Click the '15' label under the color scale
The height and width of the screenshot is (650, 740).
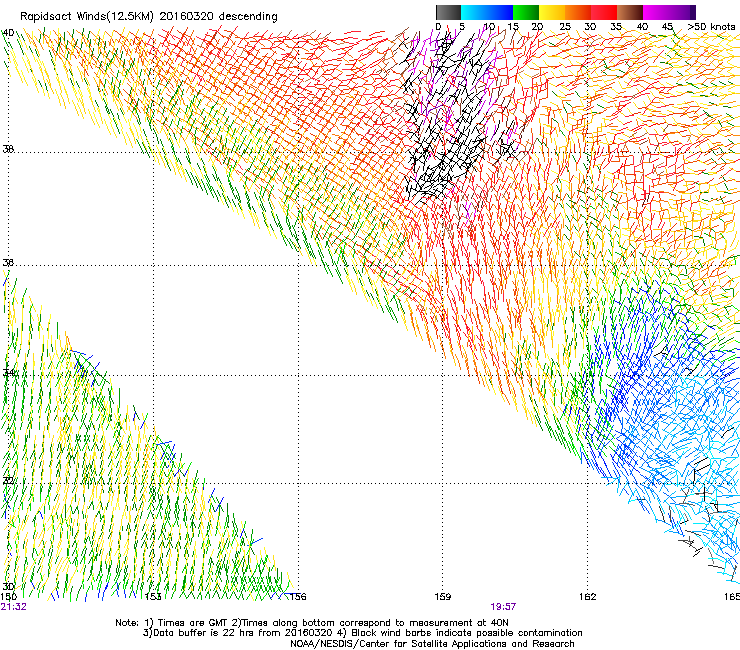click(x=513, y=27)
